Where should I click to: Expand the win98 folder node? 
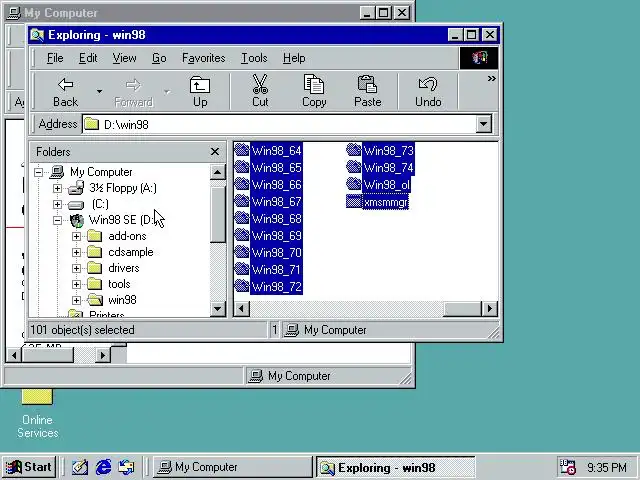click(76, 300)
